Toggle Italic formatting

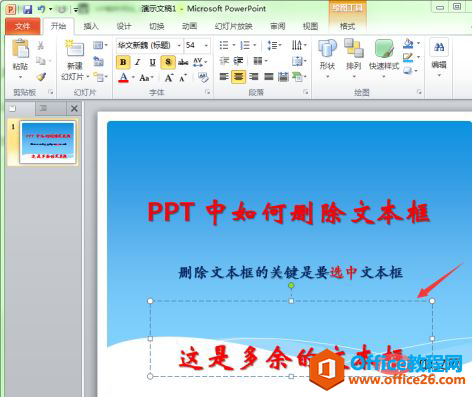138,62
